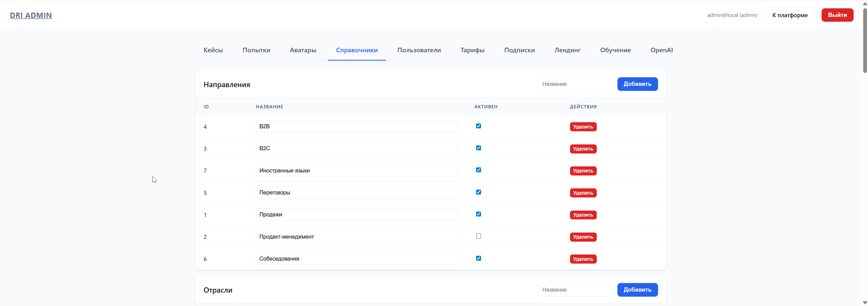Click Добавить in Отрасли section
The width and height of the screenshot is (868, 306).
[637, 290]
